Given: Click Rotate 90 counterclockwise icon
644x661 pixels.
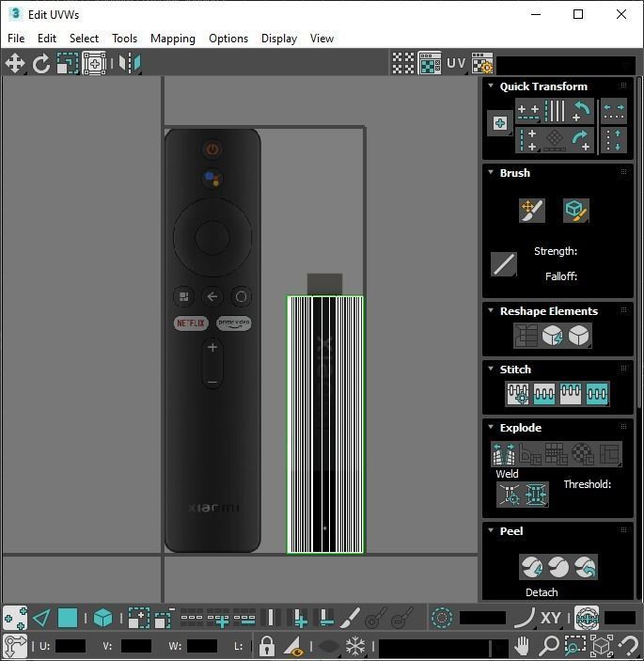Looking at the screenshot, I should (x=581, y=111).
